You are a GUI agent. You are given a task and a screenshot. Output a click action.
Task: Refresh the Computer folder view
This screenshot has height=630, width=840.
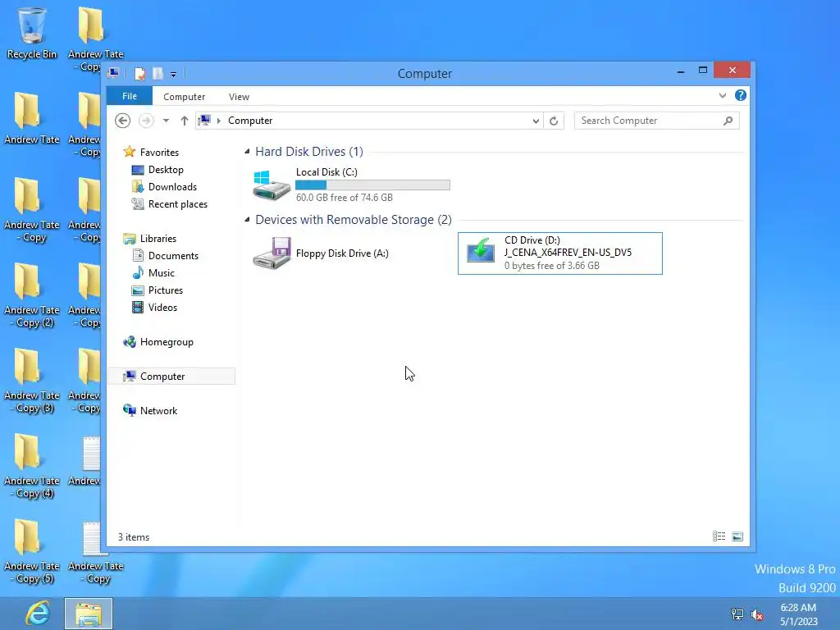click(x=554, y=121)
